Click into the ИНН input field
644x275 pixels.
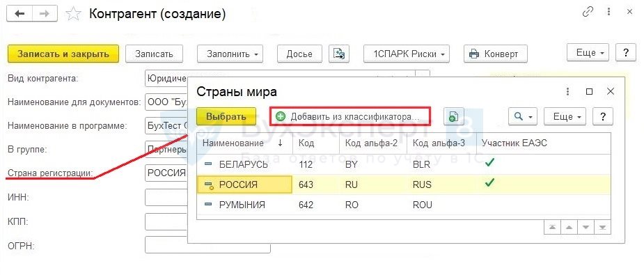[x=166, y=197]
